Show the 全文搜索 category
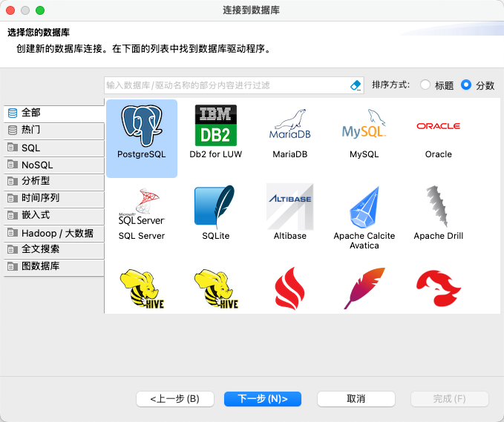 [x=54, y=249]
